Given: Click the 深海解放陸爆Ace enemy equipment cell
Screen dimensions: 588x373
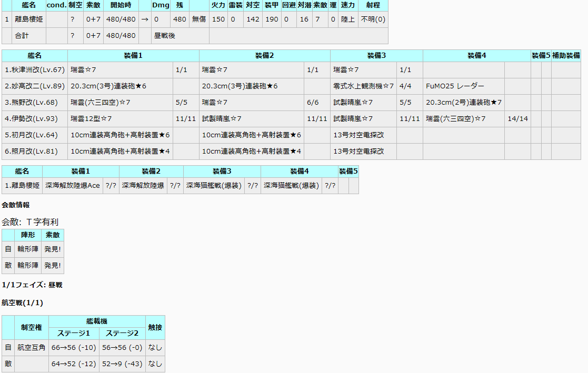Looking at the screenshot, I should coord(73,186).
